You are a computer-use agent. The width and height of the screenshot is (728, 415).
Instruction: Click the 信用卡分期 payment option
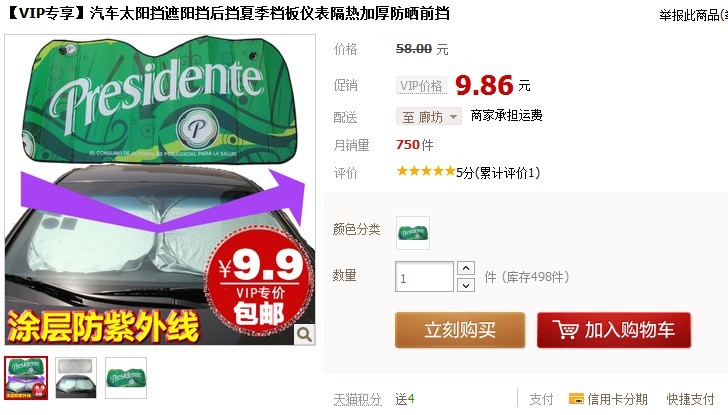click(617, 399)
